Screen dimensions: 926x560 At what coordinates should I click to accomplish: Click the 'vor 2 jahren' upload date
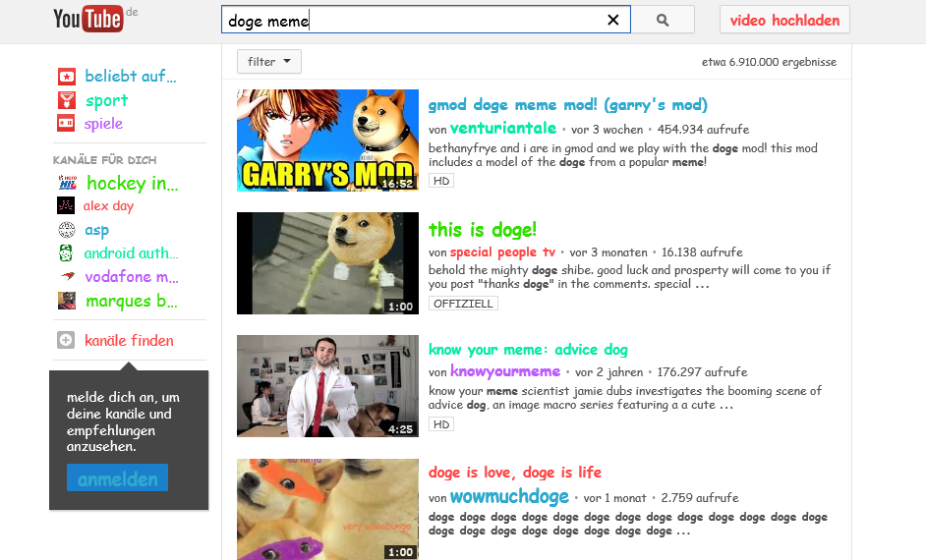(608, 371)
